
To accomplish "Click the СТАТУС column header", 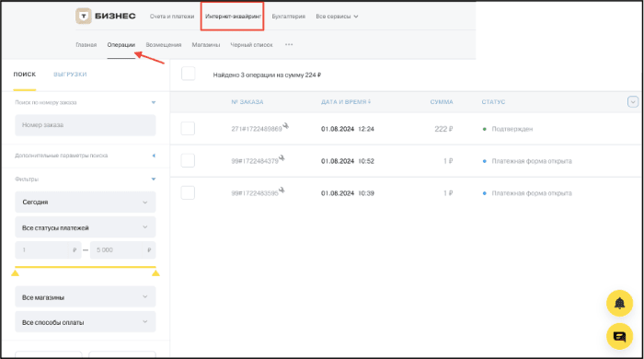I will point(493,102).
